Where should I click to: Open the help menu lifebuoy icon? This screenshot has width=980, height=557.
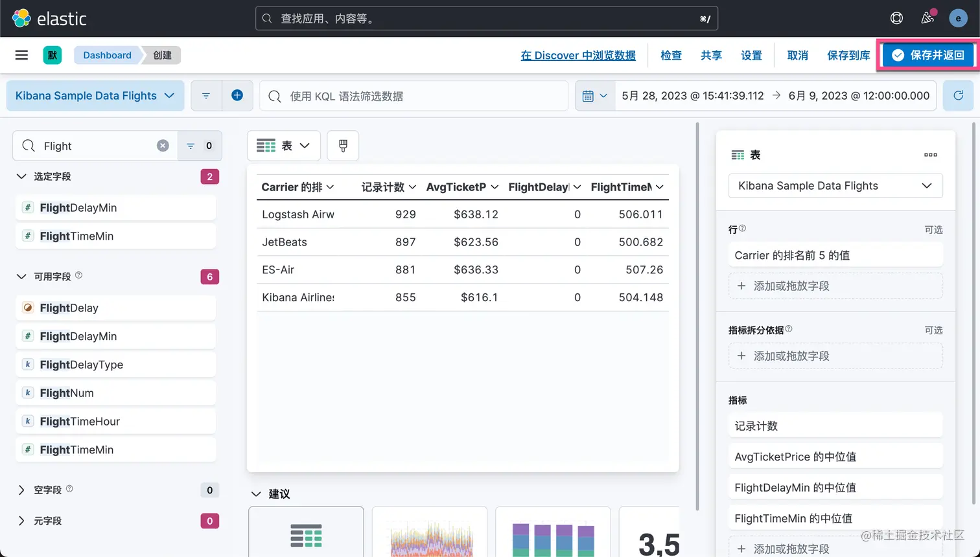click(896, 18)
